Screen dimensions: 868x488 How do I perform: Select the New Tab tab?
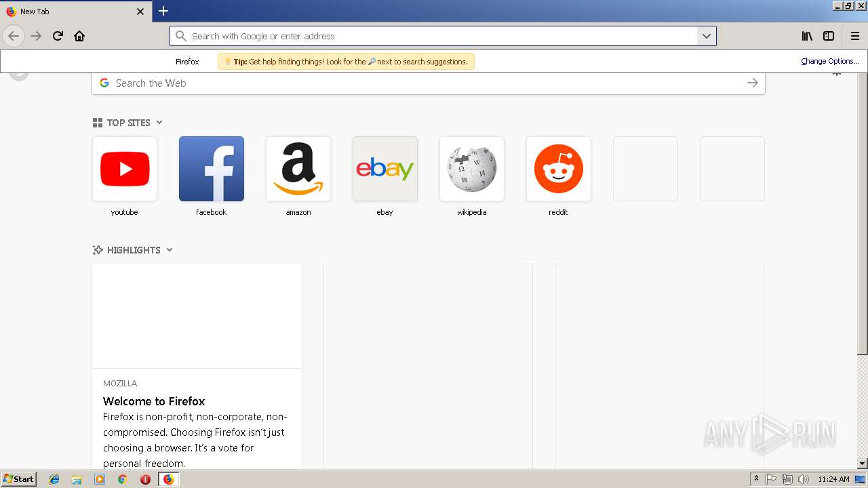75,12
